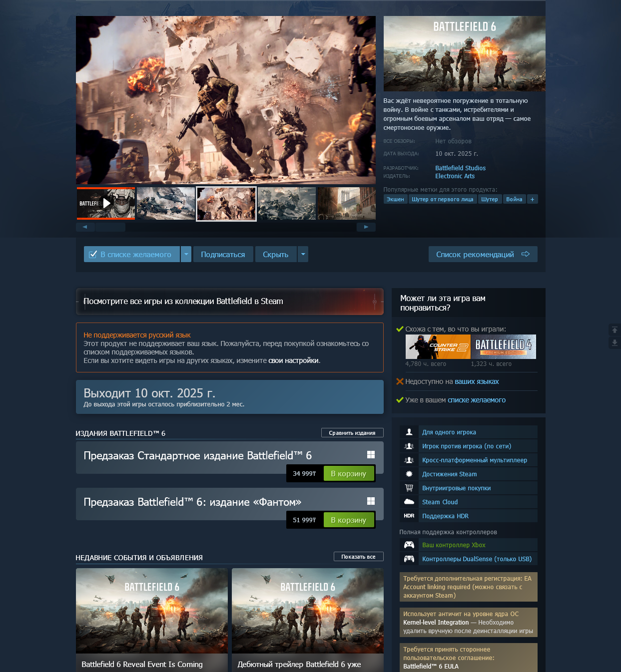The image size is (621, 672).
Task: Click the Xbox controller icon
Action: pos(409,545)
